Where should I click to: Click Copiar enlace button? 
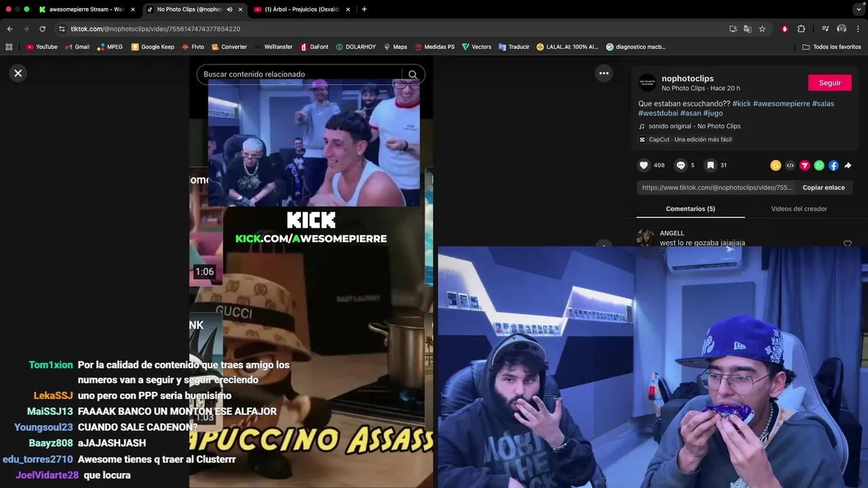823,188
